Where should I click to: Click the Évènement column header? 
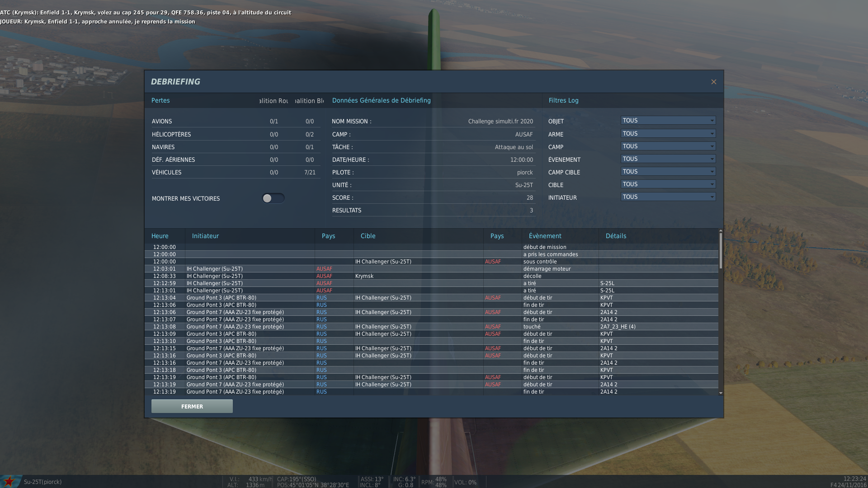[545, 236]
